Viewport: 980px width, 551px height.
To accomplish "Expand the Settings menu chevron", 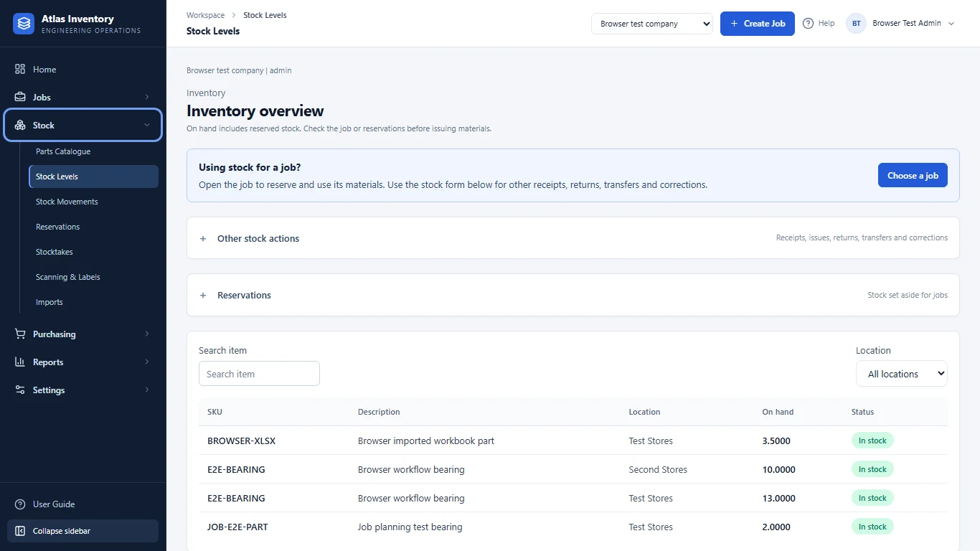I will (147, 390).
